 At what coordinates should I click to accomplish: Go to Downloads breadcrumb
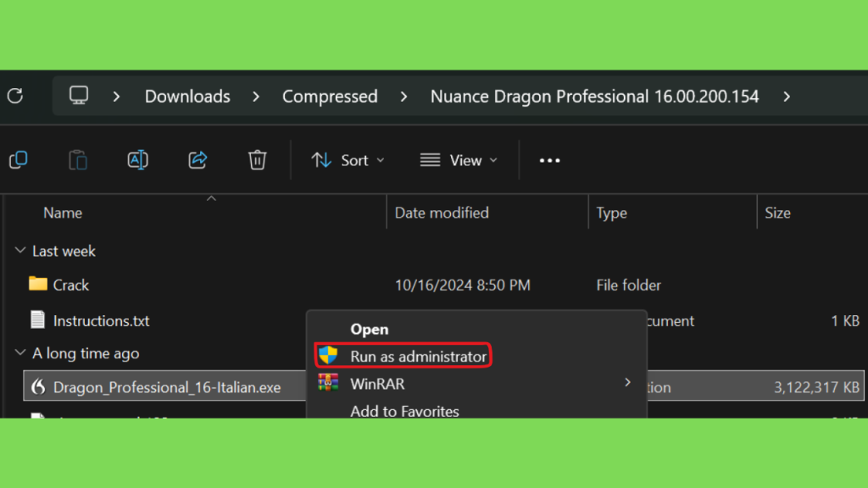[187, 97]
